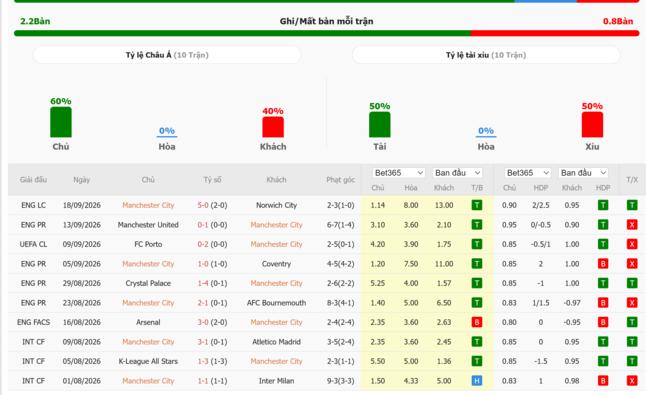This screenshot has height=395, width=650.
Task: Click the 2/2.5 handicap value
Action: coord(541,205)
